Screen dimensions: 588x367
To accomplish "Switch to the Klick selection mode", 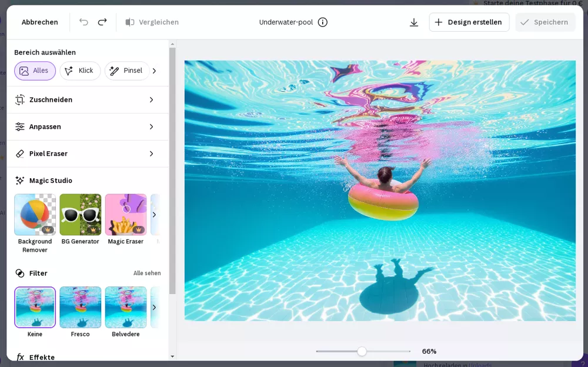I will [80, 71].
